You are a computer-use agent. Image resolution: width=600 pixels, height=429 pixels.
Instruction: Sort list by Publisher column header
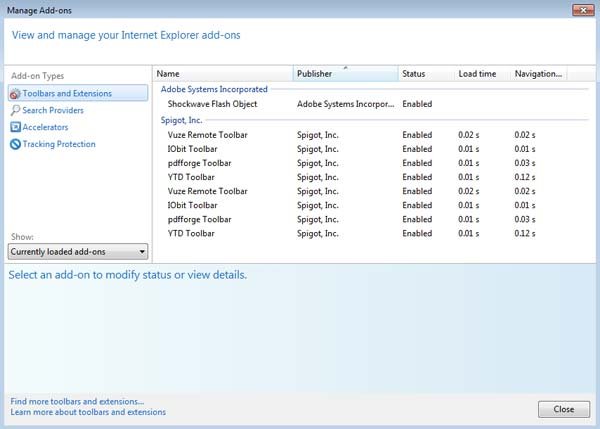click(346, 73)
